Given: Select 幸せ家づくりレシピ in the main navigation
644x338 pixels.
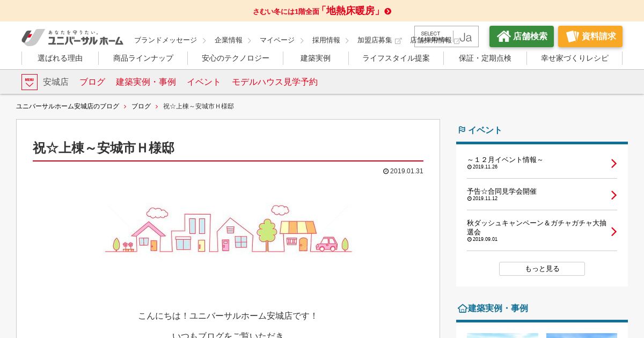Looking at the screenshot, I should click(x=575, y=58).
